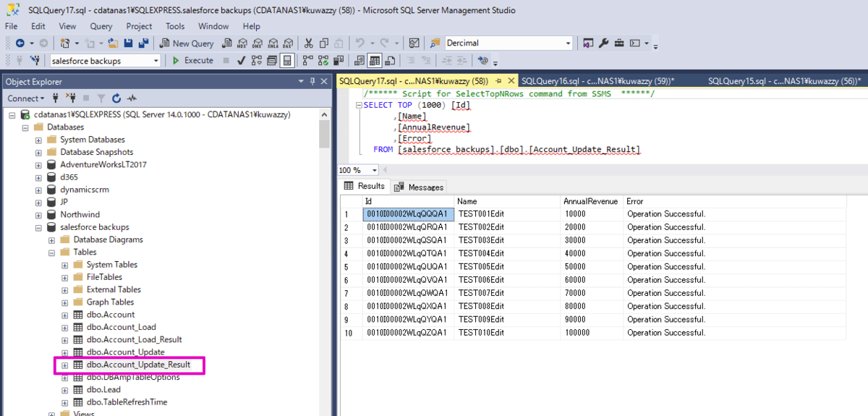Open the salesforce backups database dropdown
This screenshot has width=868, height=416.
156,61
